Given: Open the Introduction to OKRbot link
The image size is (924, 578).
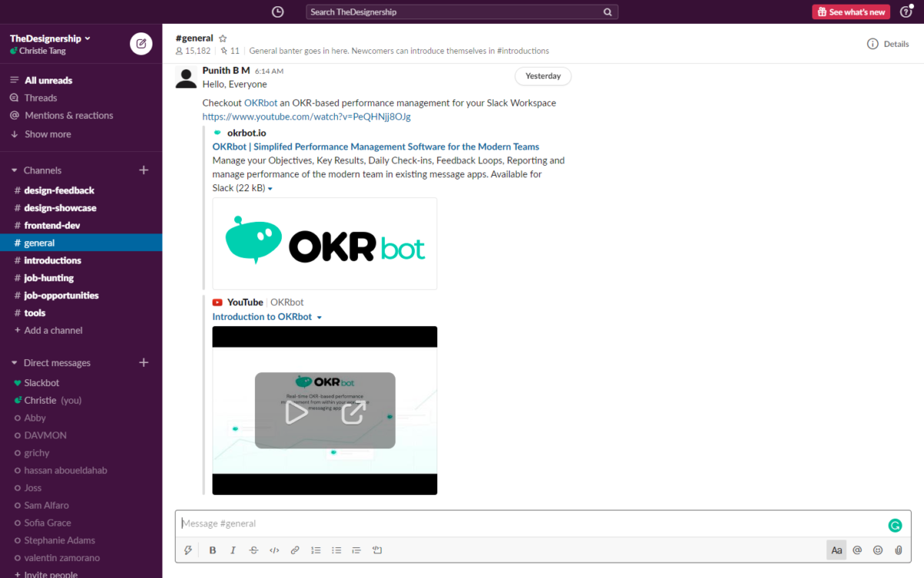Looking at the screenshot, I should [x=262, y=317].
